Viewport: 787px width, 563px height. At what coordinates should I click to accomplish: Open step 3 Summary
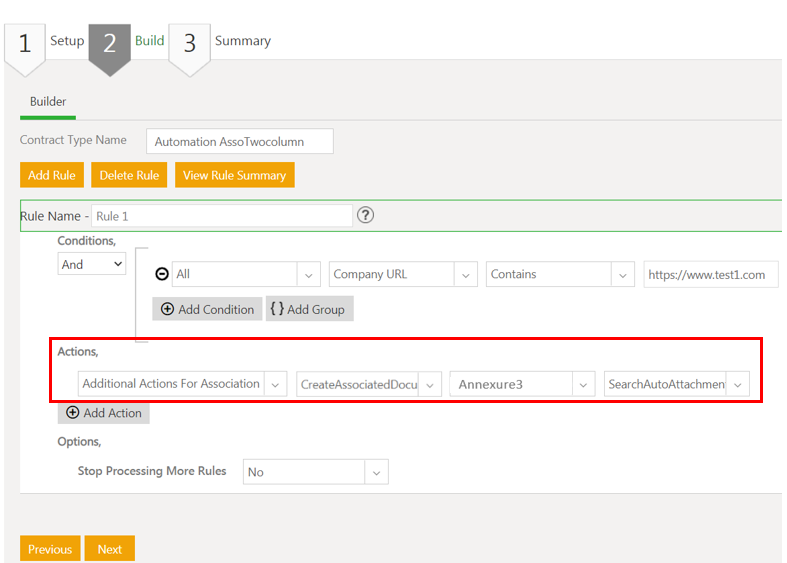pos(189,44)
